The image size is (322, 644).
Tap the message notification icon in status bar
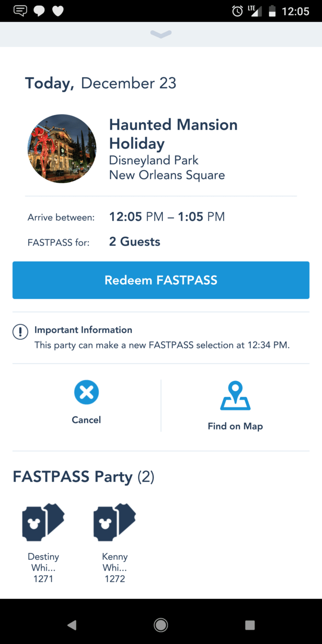21,11
